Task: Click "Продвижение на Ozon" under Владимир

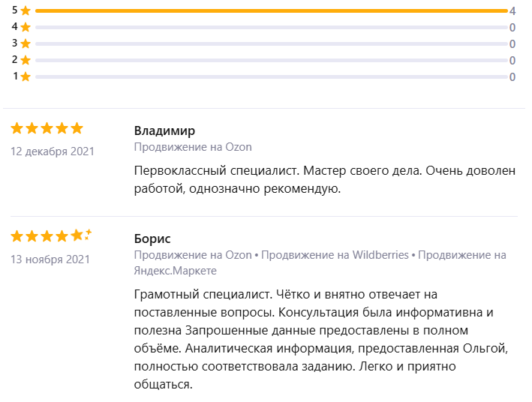Action: (x=193, y=147)
